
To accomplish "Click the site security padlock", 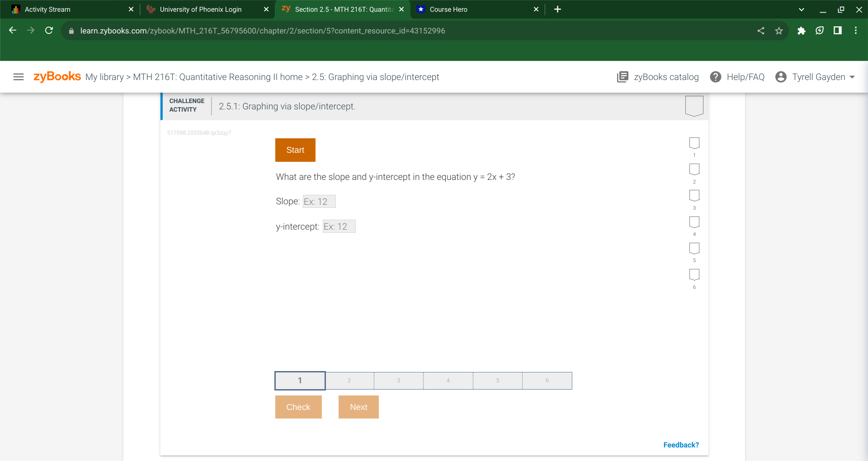I will [x=71, y=30].
